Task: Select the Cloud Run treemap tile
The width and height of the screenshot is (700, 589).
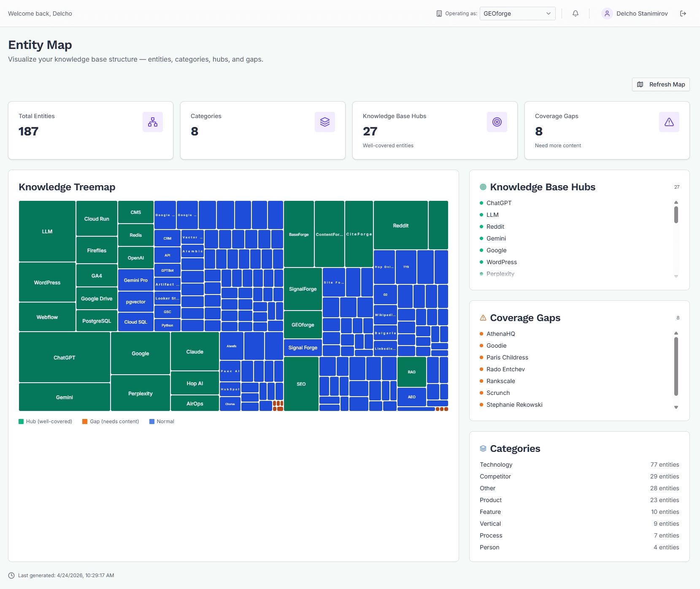Action: point(97,219)
